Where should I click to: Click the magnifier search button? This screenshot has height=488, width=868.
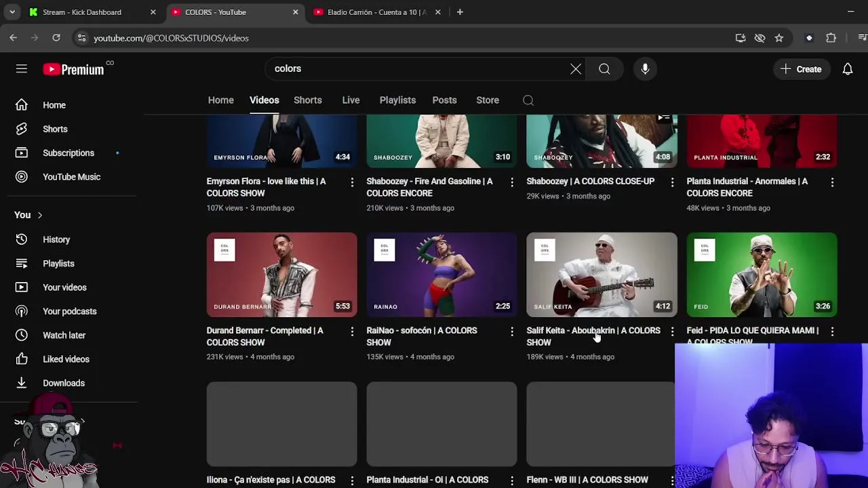point(604,68)
